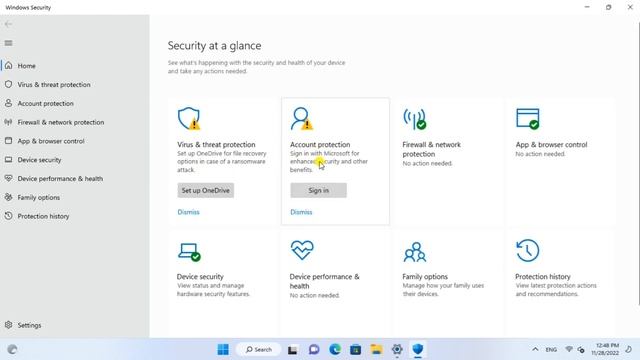The height and width of the screenshot is (360, 640).
Task: Open the Account protection card title
Action: [320, 144]
